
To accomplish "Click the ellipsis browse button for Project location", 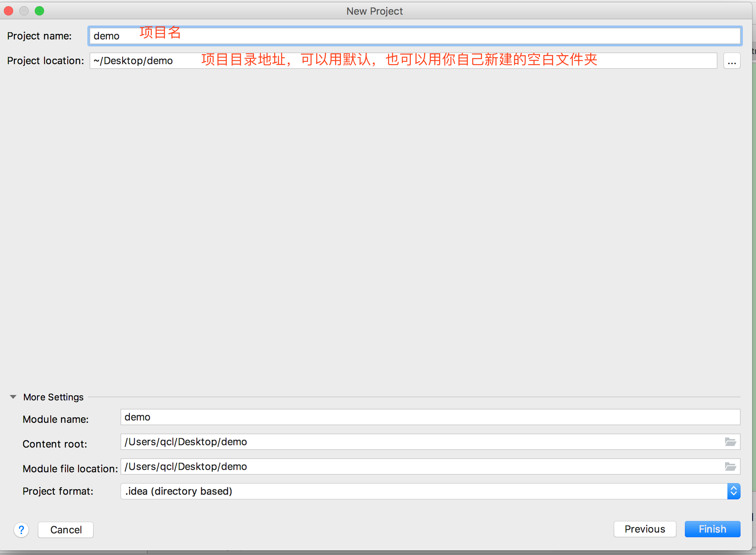I will pyautogui.click(x=732, y=61).
